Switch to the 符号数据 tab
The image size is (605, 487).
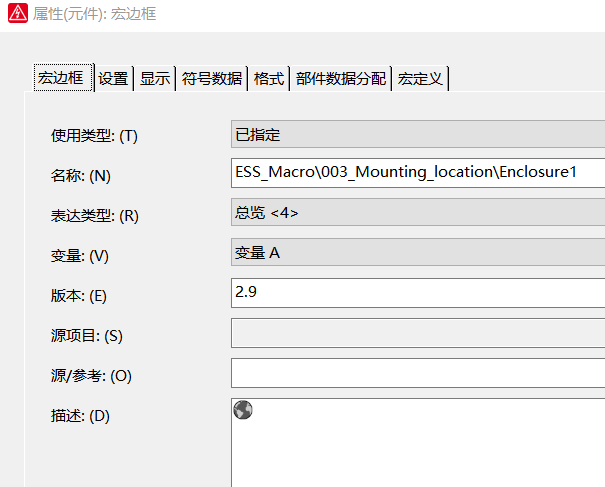[x=212, y=79]
